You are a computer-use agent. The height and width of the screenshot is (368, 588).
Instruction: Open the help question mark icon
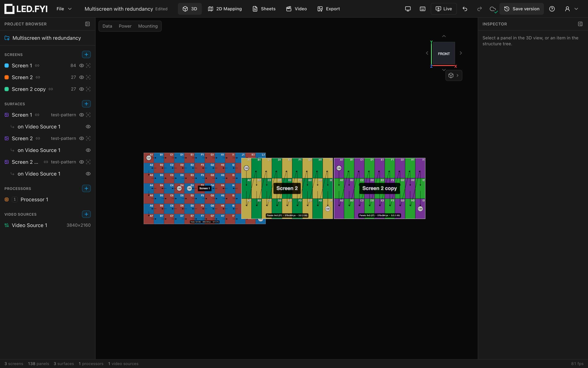[x=552, y=9]
